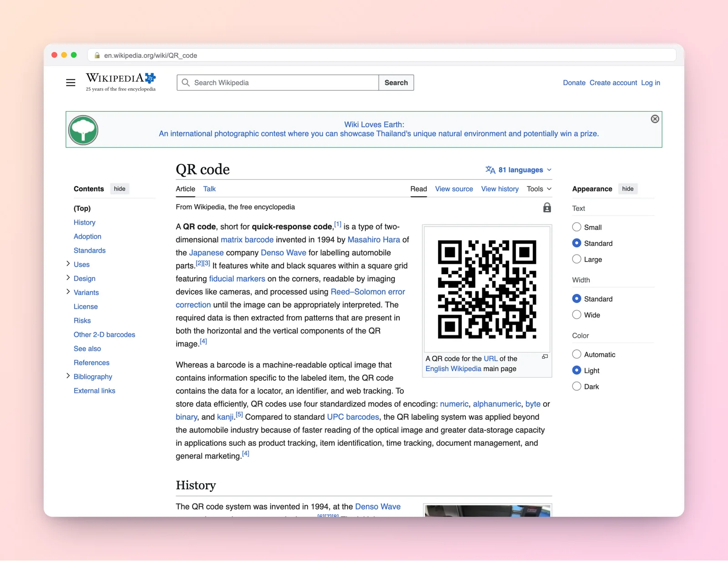Select Small text size
Viewport: 728px width, 561px height.
[x=576, y=227]
